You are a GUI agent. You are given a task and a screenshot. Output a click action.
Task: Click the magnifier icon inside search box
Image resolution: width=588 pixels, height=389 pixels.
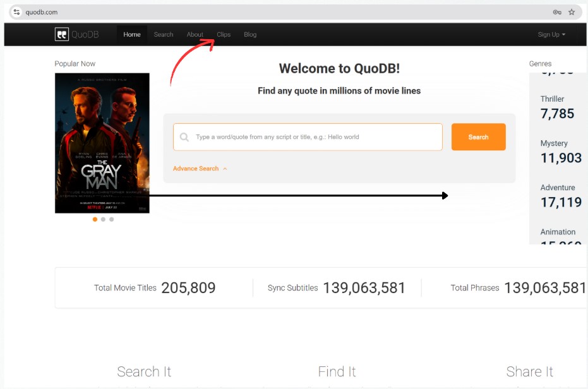coord(184,137)
